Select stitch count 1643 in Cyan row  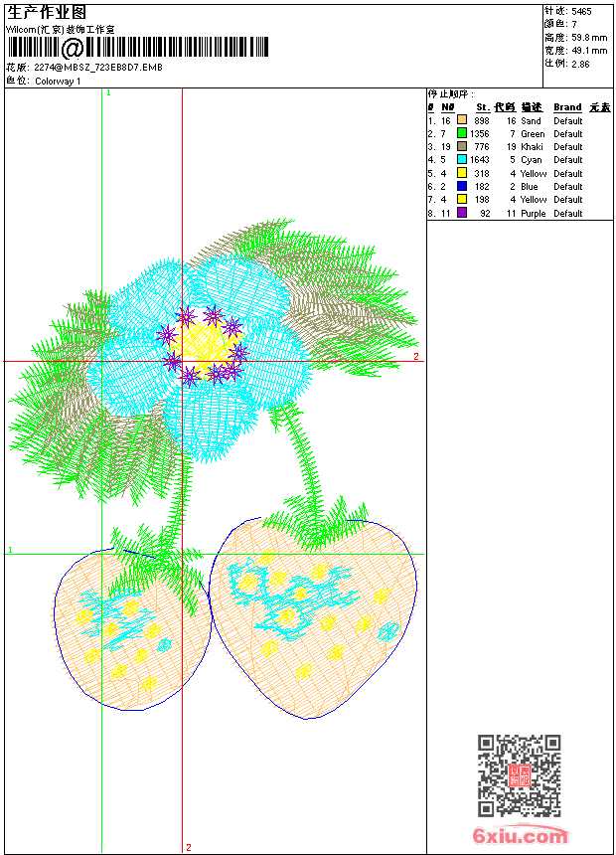coord(480,160)
